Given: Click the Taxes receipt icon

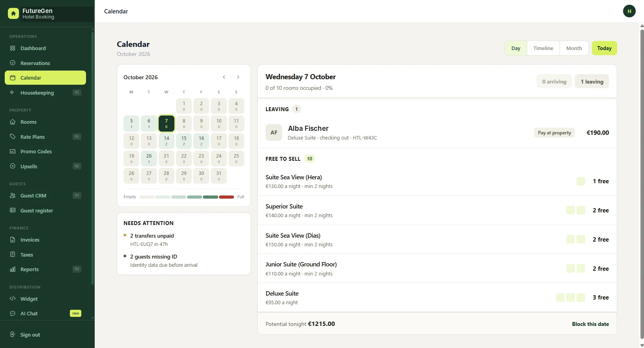Looking at the screenshot, I should pos(13,255).
